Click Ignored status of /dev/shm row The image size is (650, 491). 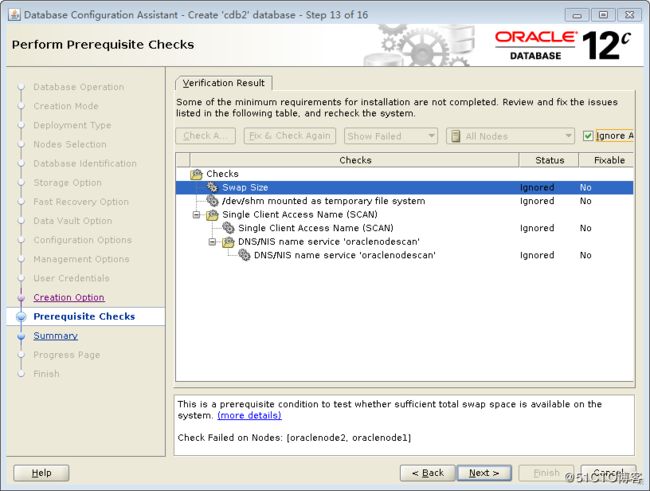537,201
